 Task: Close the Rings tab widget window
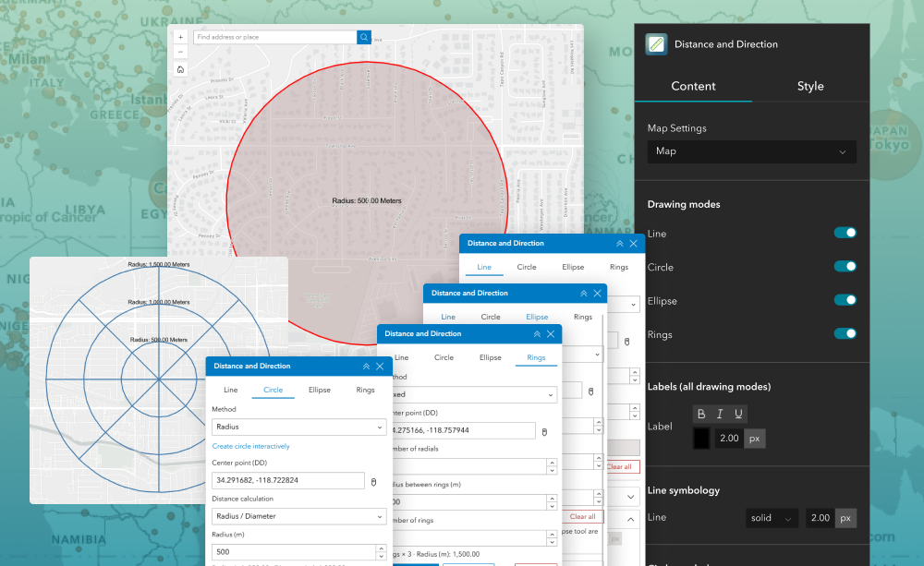(x=551, y=334)
